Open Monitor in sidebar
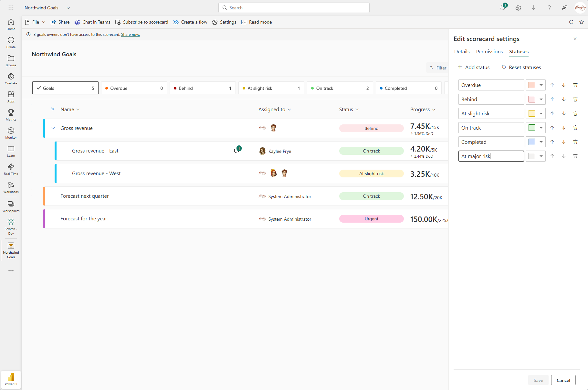Viewport: 588px width, 390px height. click(11, 133)
